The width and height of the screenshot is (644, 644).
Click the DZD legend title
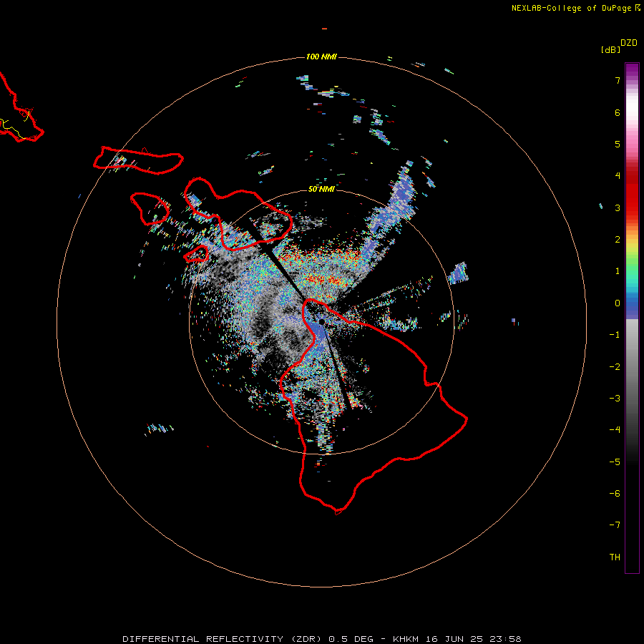[629, 43]
